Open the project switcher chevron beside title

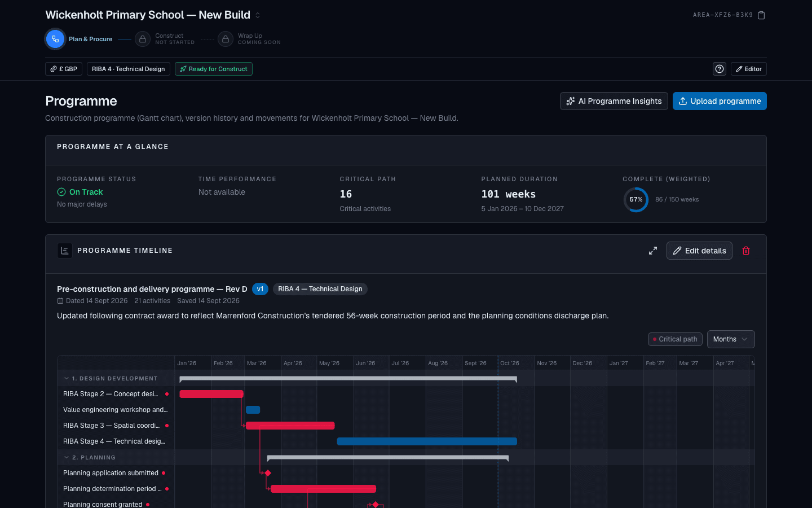pos(258,15)
